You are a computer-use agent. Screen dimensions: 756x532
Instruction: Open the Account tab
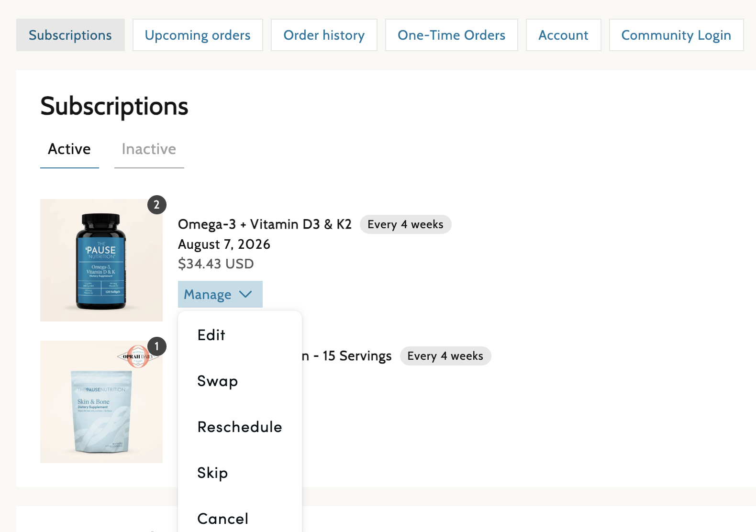563,35
